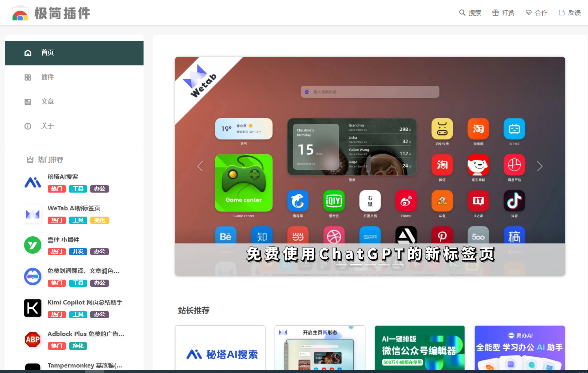Viewport: 588px width, 373px height.
Task: Click 反馈 text in header
Action: pyautogui.click(x=574, y=13)
